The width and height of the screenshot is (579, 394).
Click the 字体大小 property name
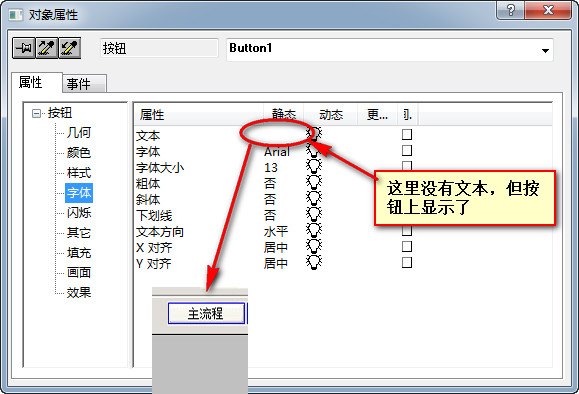[x=160, y=168]
